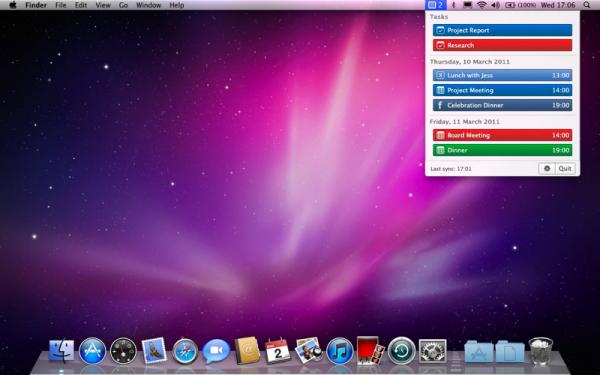Check off the Research task checkbox
The height and width of the screenshot is (375, 600).
tap(440, 45)
